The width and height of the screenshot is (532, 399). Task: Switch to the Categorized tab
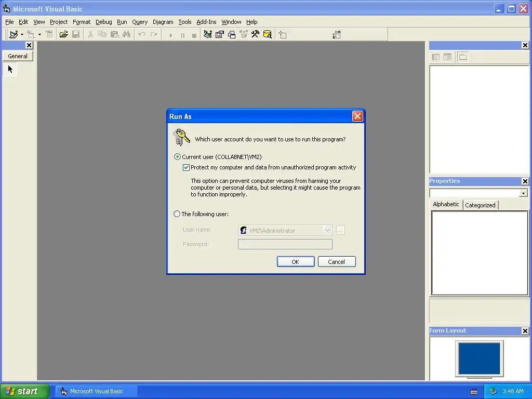pos(480,205)
